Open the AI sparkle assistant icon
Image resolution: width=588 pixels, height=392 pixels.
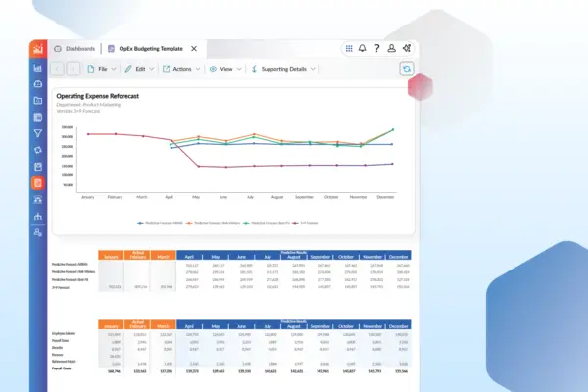coord(407,48)
